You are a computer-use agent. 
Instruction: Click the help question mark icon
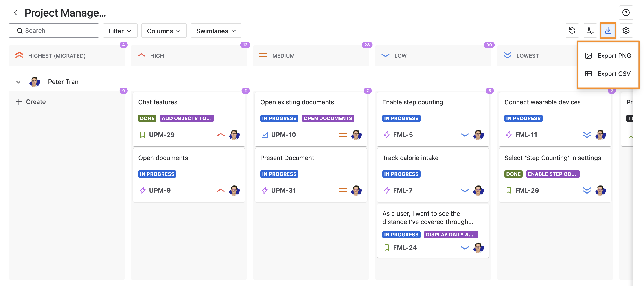pos(626,13)
